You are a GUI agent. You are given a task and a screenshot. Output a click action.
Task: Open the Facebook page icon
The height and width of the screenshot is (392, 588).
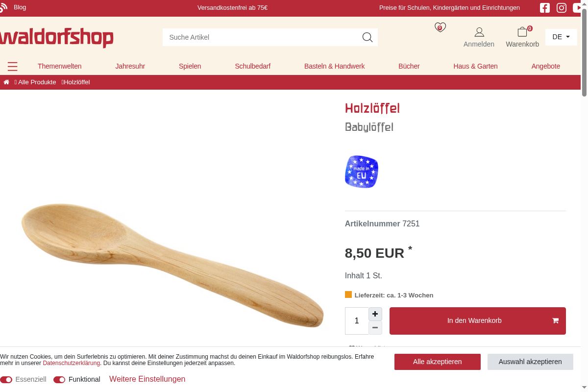(x=545, y=8)
